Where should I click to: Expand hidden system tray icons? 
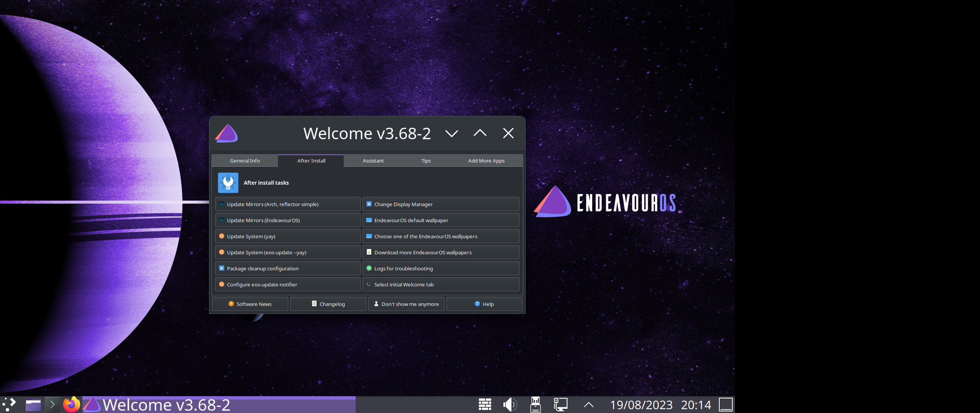589,405
